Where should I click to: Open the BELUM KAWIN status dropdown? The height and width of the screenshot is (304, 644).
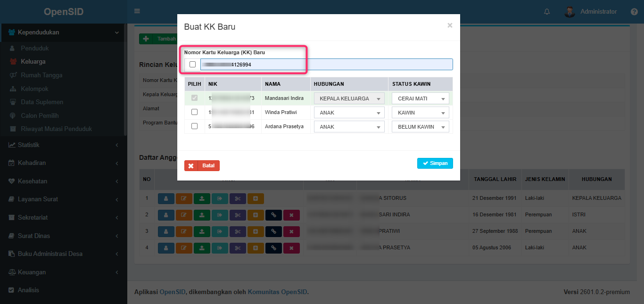(420, 127)
